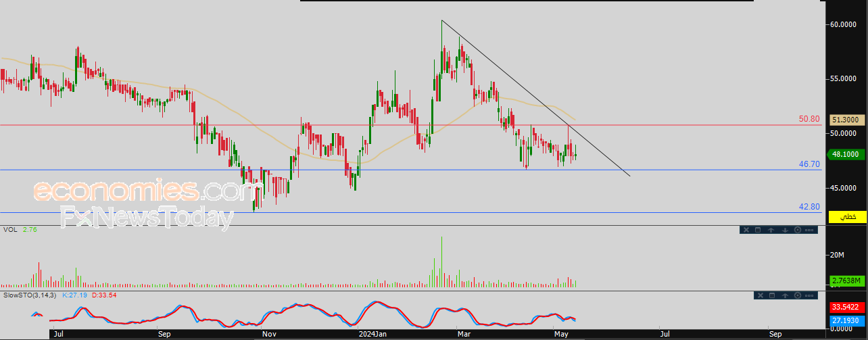Click the May time axis label
Screen dimensions: 868x340
[x=561, y=334]
